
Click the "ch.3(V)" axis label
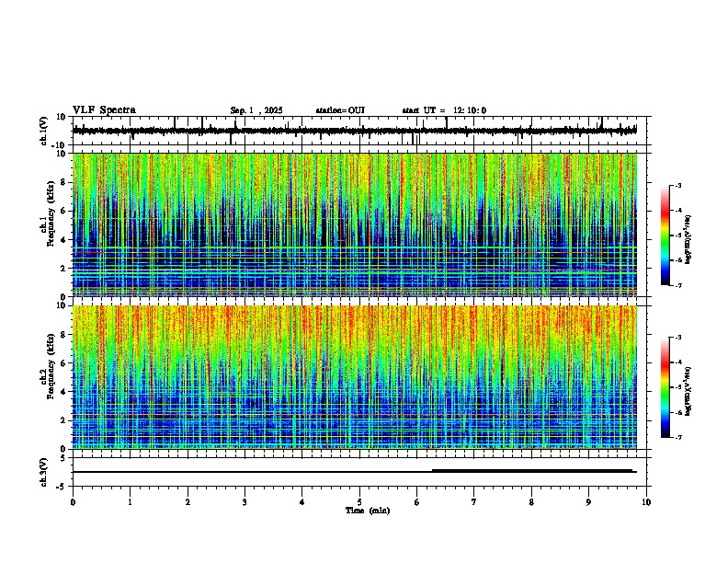coord(44,472)
